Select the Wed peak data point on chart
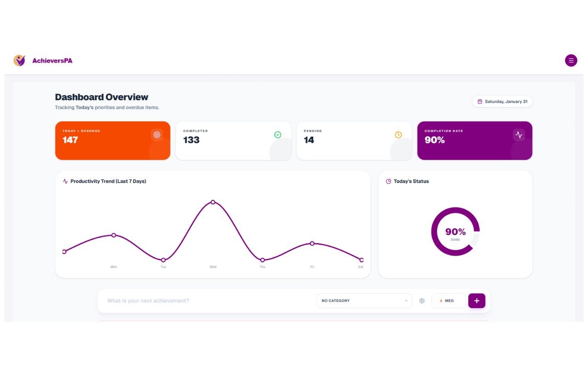Viewport: 588px width, 368px height. [213, 202]
